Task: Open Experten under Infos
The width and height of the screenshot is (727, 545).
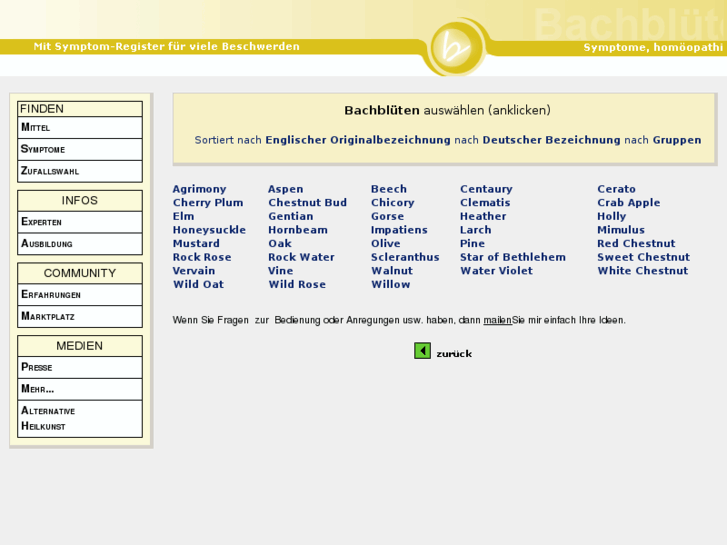Action: [80, 222]
